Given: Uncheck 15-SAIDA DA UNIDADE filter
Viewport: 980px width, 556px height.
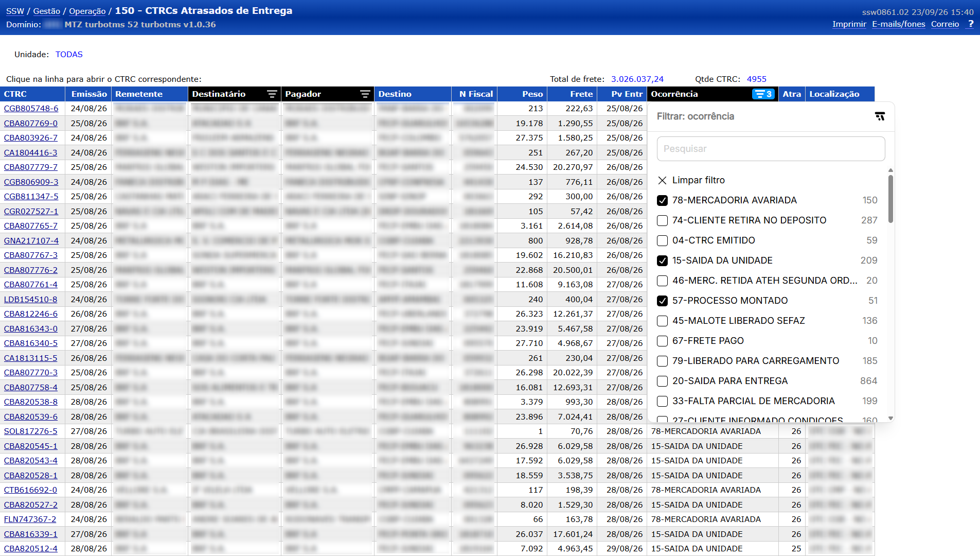Looking at the screenshot, I should pos(662,260).
